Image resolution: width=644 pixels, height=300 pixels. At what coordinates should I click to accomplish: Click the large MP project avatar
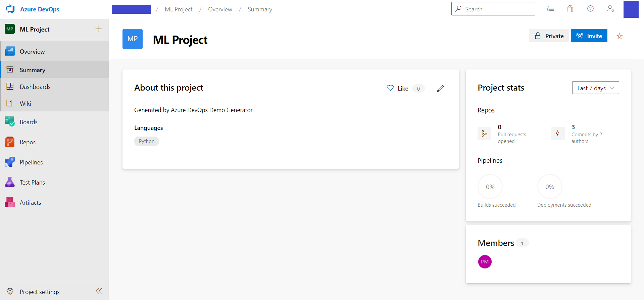(133, 39)
